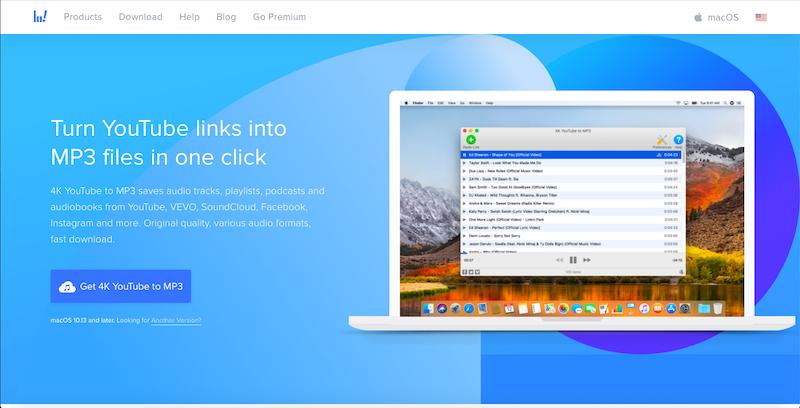
Task: Go to the Help page
Action: pos(189,17)
